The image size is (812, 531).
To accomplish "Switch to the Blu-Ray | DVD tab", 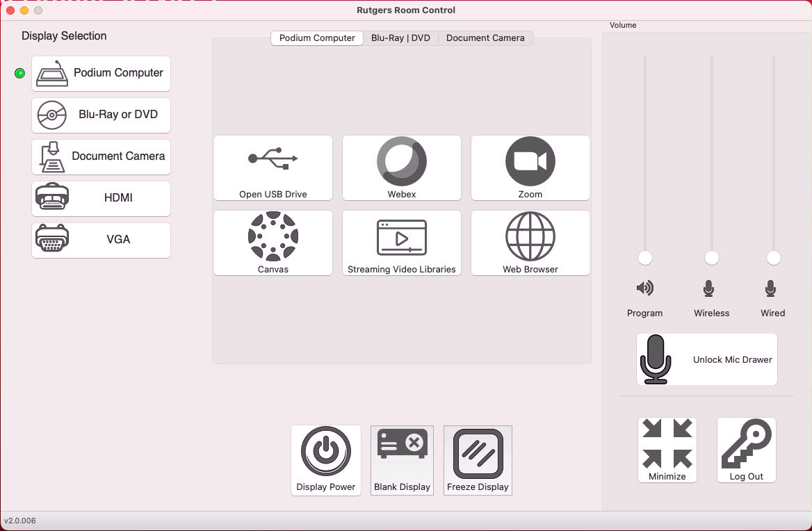I will pos(400,38).
